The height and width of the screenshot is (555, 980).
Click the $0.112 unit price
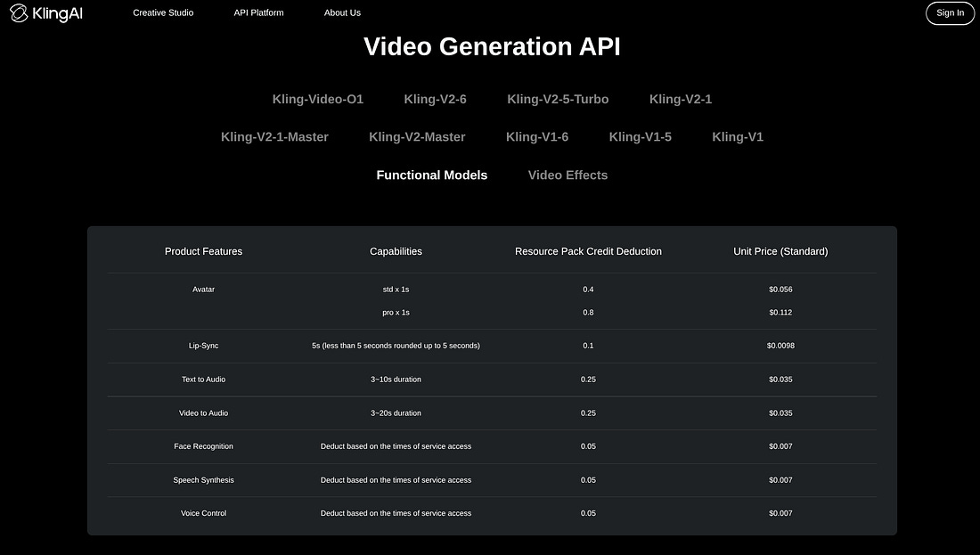pyautogui.click(x=780, y=313)
